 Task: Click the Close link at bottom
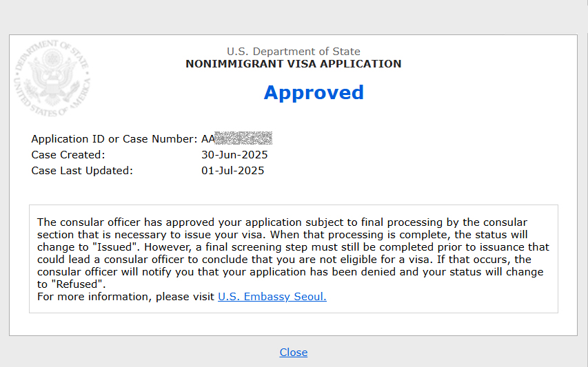click(x=293, y=353)
